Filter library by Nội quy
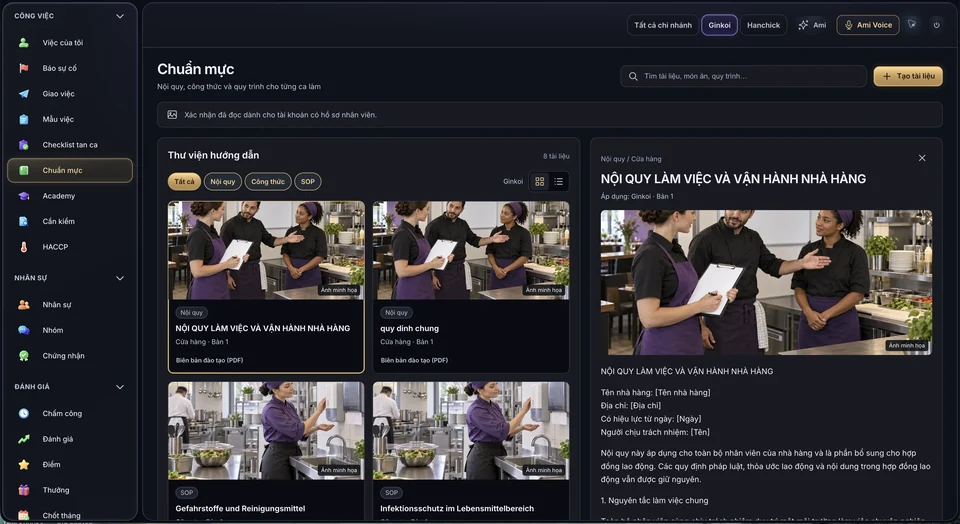Image resolution: width=960 pixels, height=524 pixels. tap(223, 182)
